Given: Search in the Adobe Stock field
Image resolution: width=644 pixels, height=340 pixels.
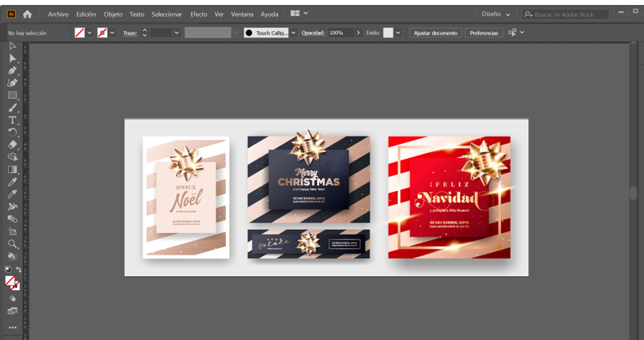Looking at the screenshot, I should 566,14.
